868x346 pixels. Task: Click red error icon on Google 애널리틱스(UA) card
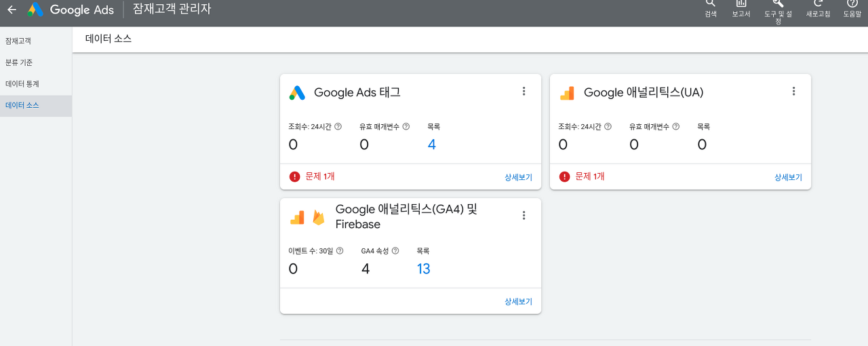(x=564, y=176)
